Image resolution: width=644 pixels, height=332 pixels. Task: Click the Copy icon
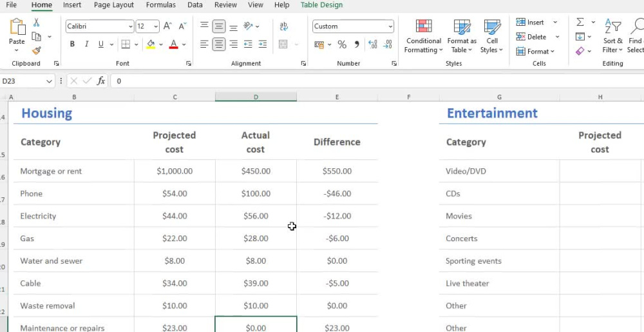tap(36, 37)
